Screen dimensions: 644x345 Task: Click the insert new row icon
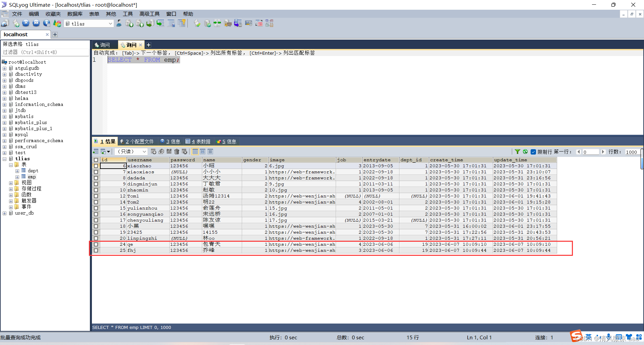[x=153, y=152]
